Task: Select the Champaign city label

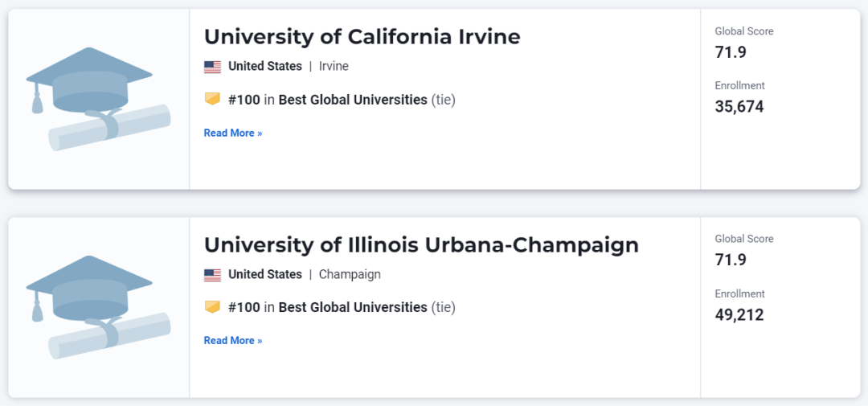Action: [350, 275]
